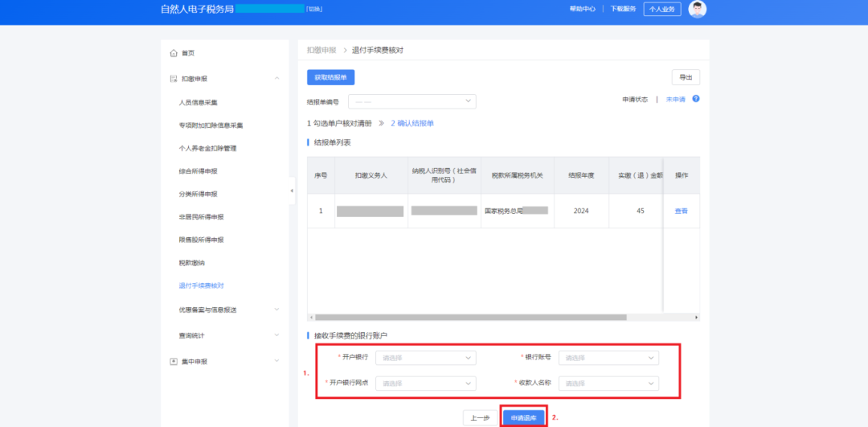Expand the 优惠备案与信息报送 menu
Viewport: 868px width, 427px height.
coord(276,310)
